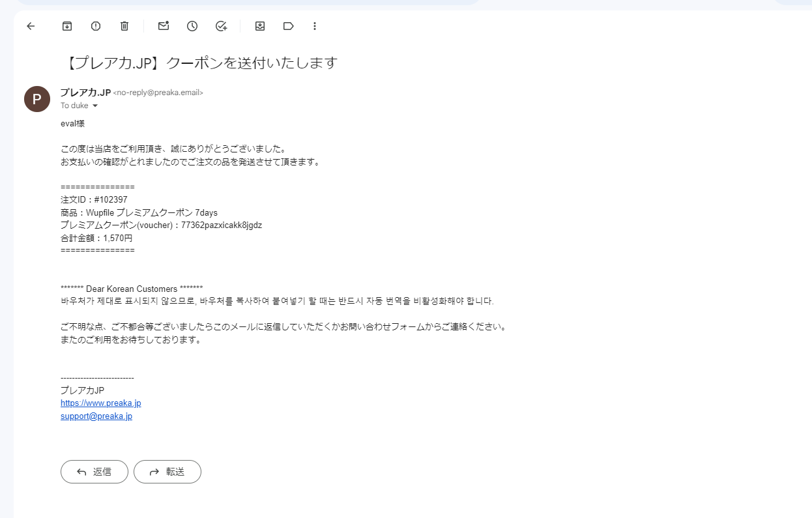Click the sender avatar letter P
812x518 pixels.
point(37,99)
